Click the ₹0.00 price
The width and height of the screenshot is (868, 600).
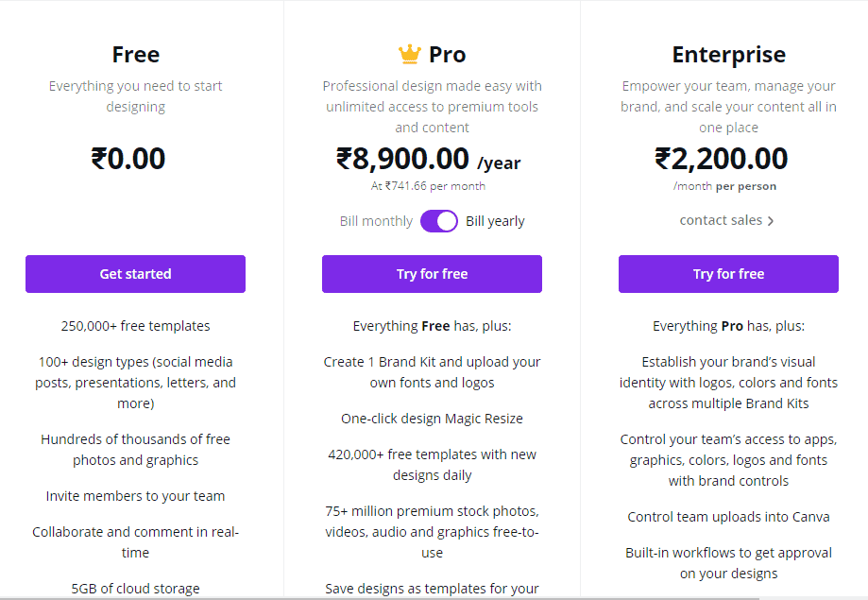coord(128,158)
